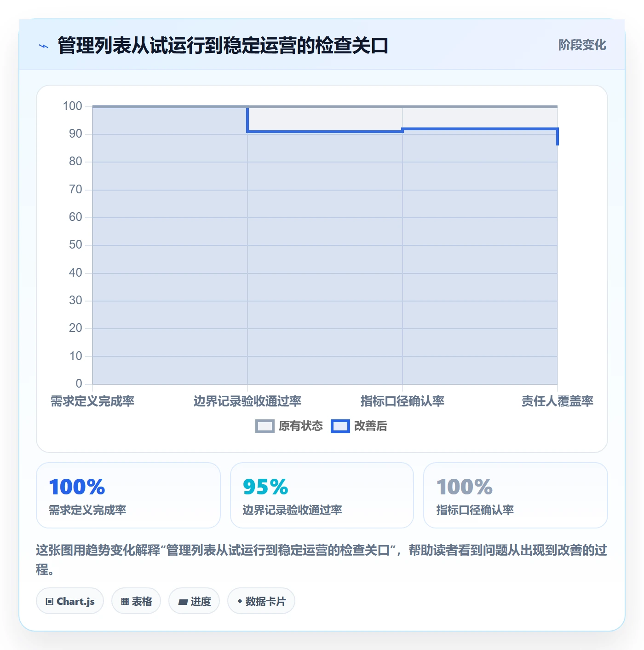Toggle the 原有状态 legend swatch
This screenshot has height=650, width=644.
click(x=264, y=426)
